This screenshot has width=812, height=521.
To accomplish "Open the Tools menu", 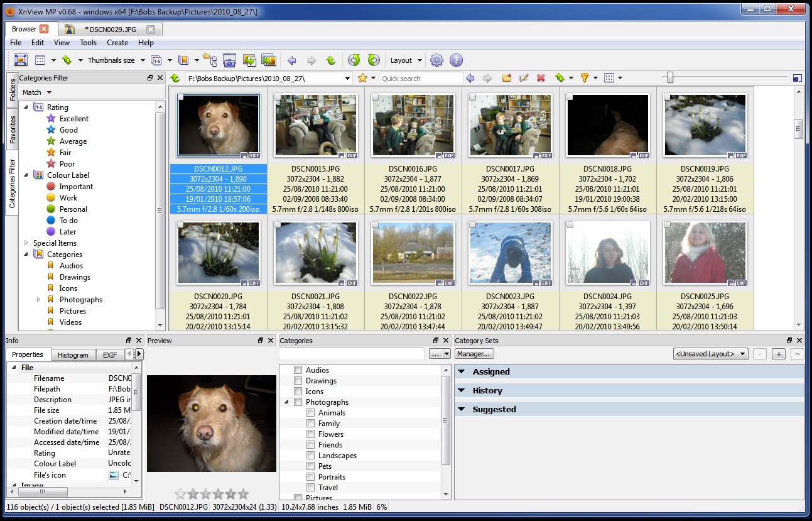I will [x=88, y=43].
